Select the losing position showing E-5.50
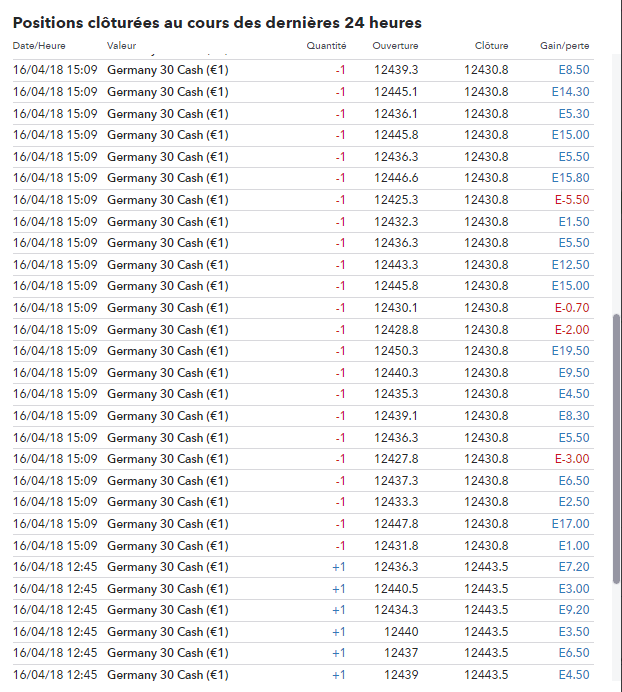 click(300, 200)
